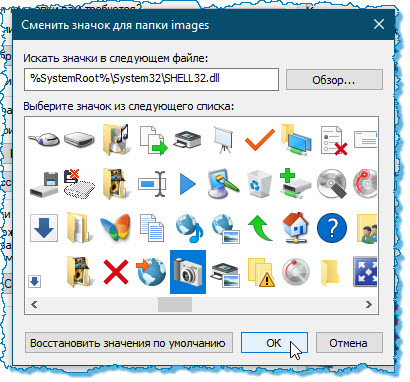The image size is (410, 382).
Task: Select the camera icon
Action: pyautogui.click(x=188, y=272)
